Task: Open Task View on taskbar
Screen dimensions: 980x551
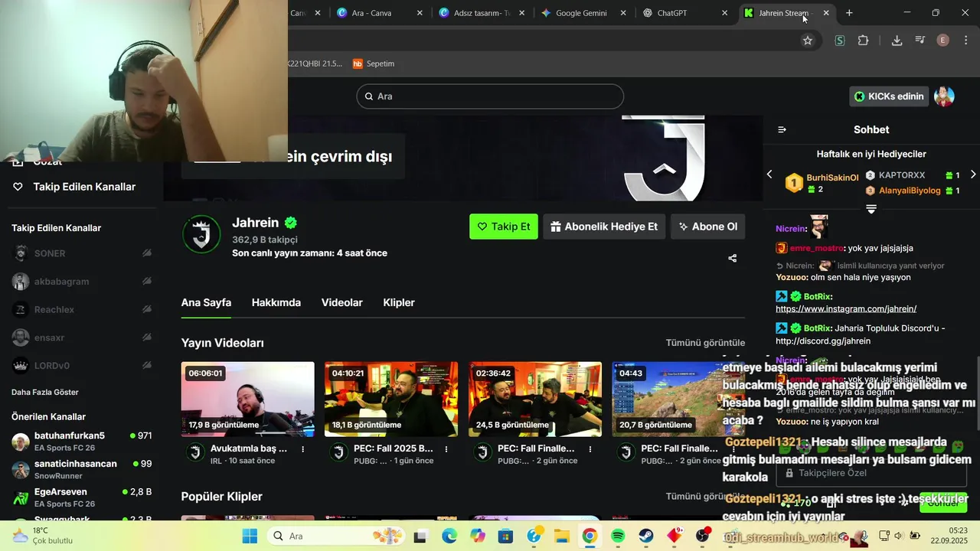Action: [420, 536]
